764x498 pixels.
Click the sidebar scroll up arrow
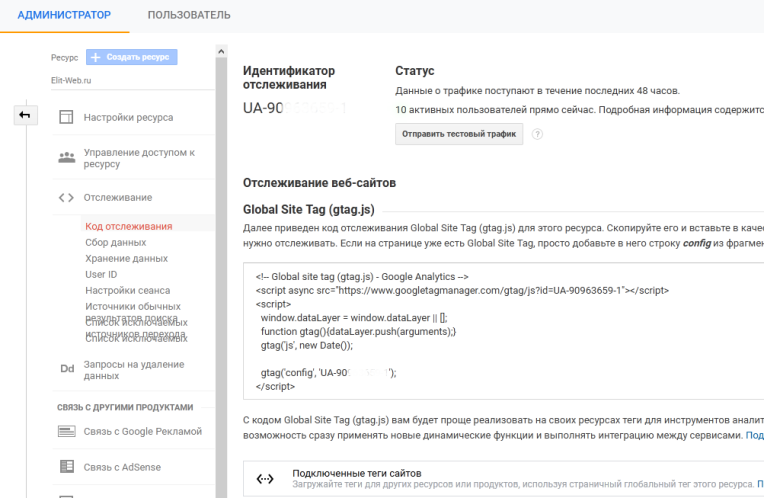pyautogui.click(x=221, y=51)
